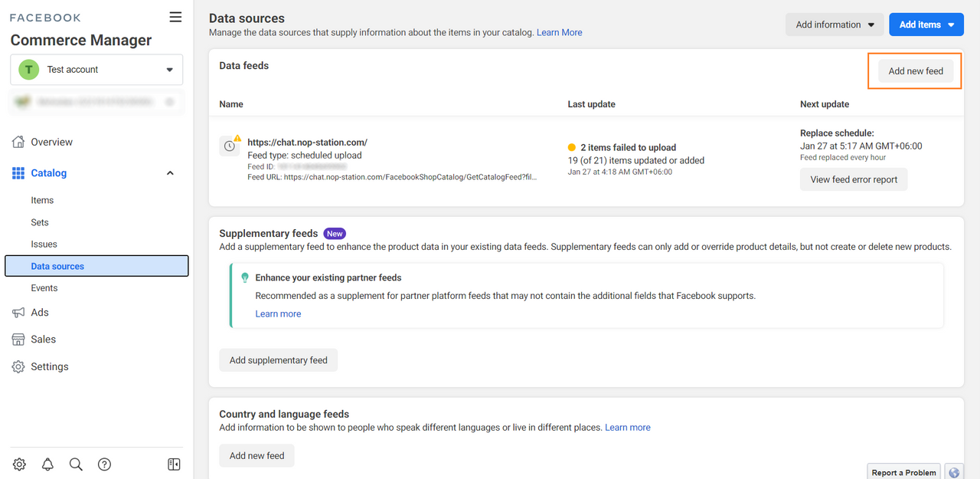Open the Test account dropdown
The width and height of the screenshot is (980, 479).
(x=96, y=70)
